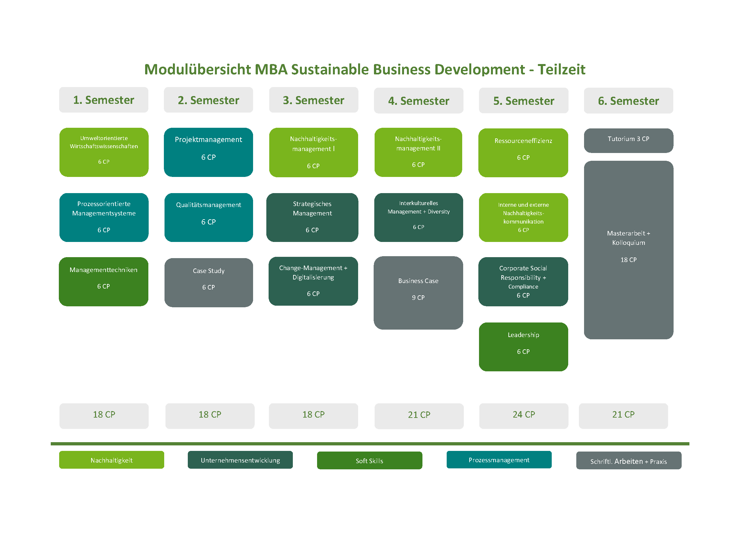Click the Unternehmensentwicklung legend swatch
Screen dimensions: 756x535
coord(240,460)
